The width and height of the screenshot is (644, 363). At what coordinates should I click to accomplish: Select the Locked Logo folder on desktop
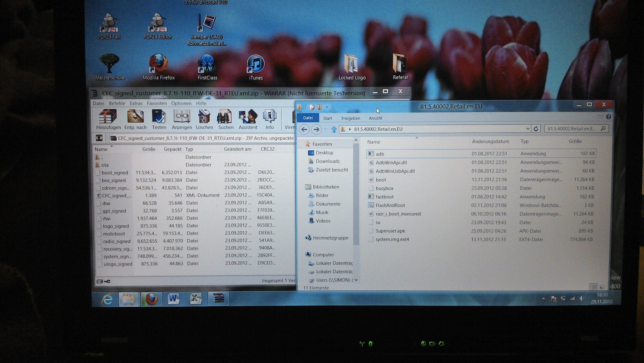[352, 67]
